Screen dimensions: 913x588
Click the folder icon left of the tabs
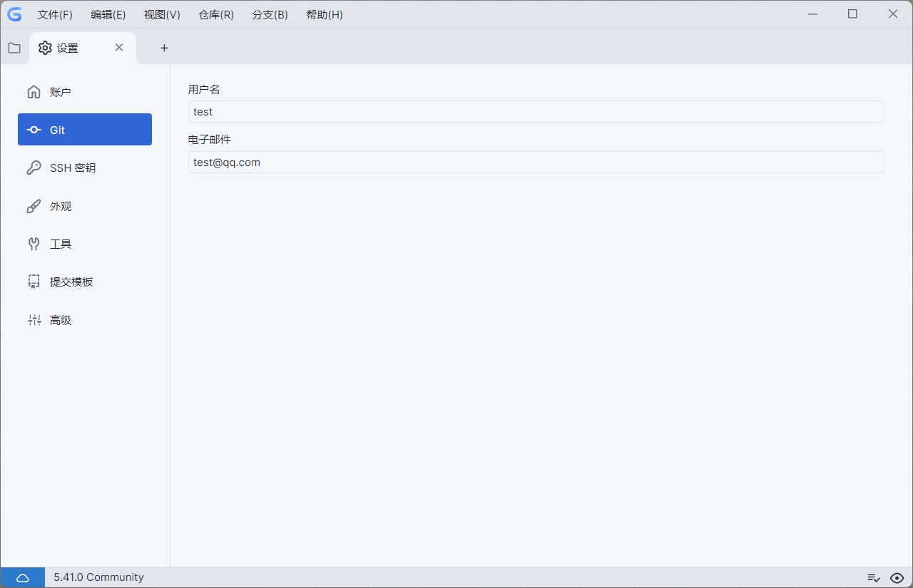point(14,47)
